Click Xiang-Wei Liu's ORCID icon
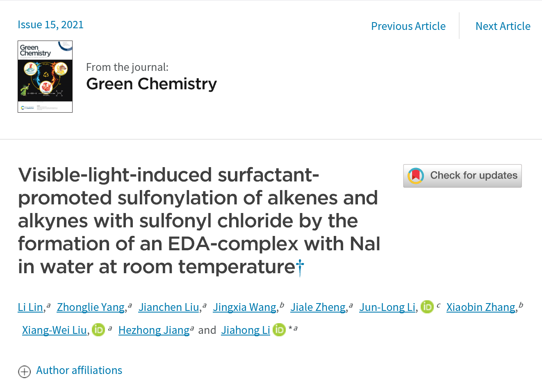542x392 pixels. pyautogui.click(x=98, y=330)
